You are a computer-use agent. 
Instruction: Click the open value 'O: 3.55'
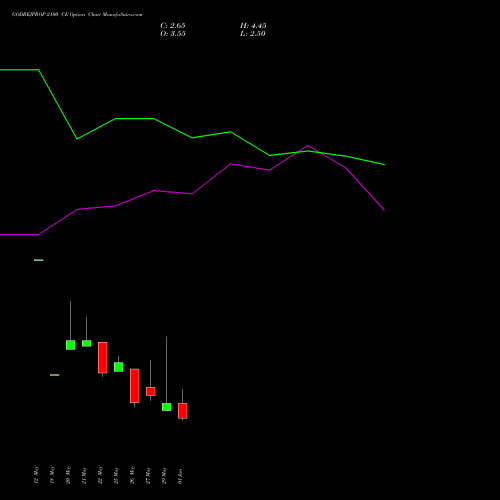click(x=173, y=34)
